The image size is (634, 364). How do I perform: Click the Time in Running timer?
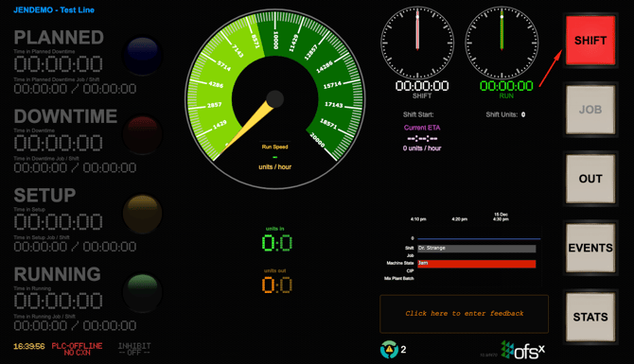coord(59,301)
